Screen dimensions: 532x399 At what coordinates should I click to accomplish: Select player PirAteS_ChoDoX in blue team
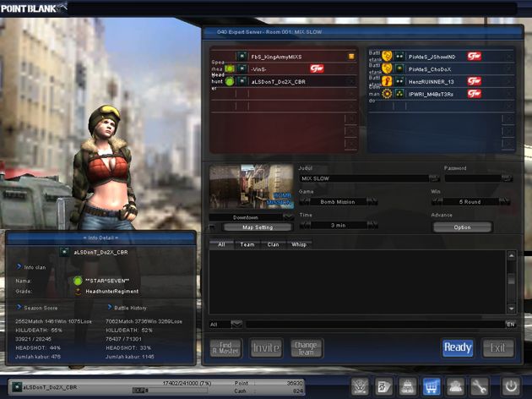[441, 69]
